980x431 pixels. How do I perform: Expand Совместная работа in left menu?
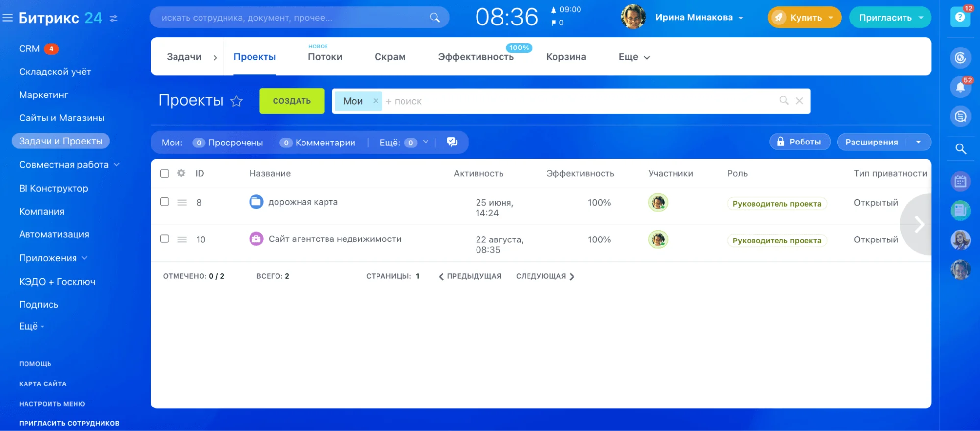coord(117,165)
